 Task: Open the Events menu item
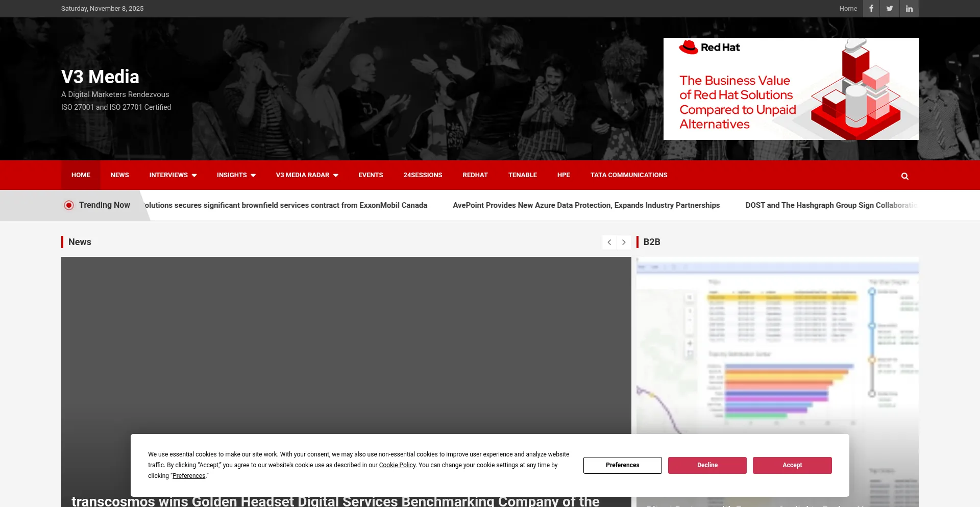(370, 175)
